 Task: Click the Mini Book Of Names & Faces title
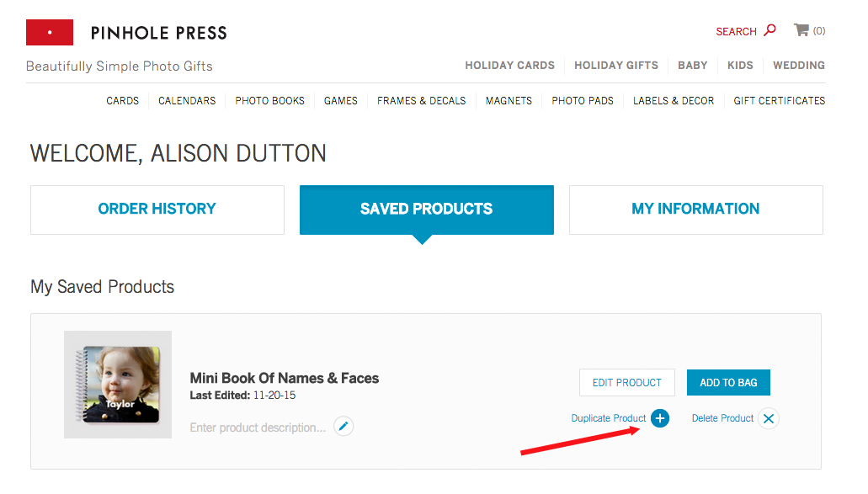(x=285, y=379)
